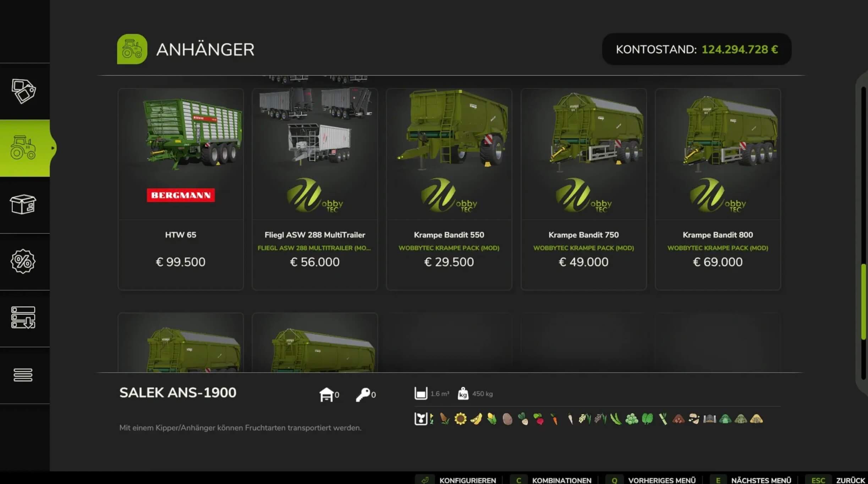Select the Krampe Bandit 800 trailer
868x484 pixels.
(718, 189)
